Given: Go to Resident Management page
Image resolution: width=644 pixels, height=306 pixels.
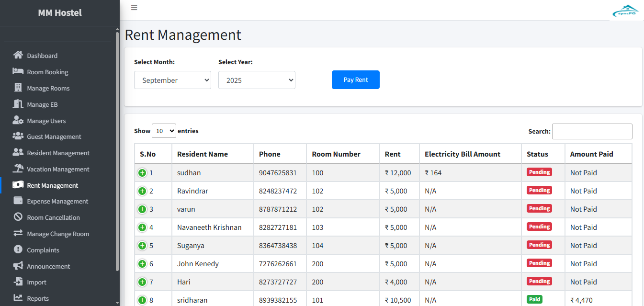Looking at the screenshot, I should (58, 153).
